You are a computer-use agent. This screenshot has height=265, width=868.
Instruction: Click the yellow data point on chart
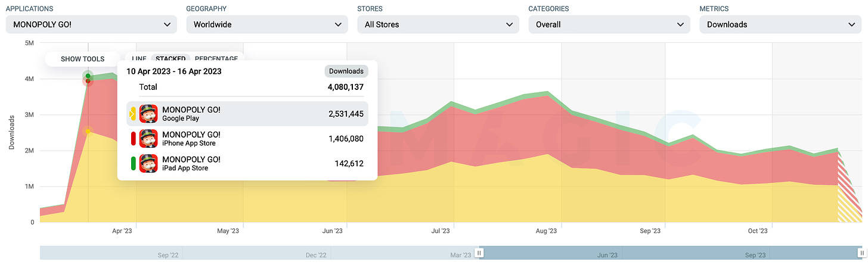(88, 131)
